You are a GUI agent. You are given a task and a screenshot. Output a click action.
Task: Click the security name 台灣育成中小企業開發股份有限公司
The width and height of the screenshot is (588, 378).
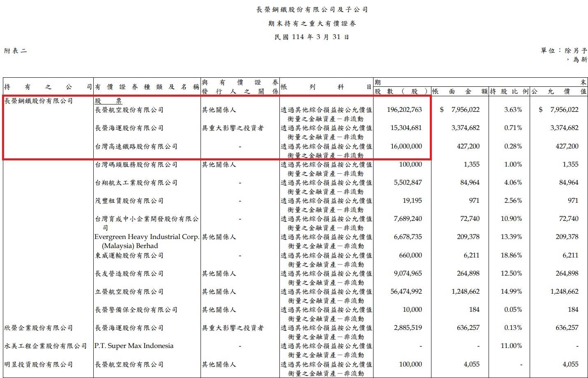point(147,223)
